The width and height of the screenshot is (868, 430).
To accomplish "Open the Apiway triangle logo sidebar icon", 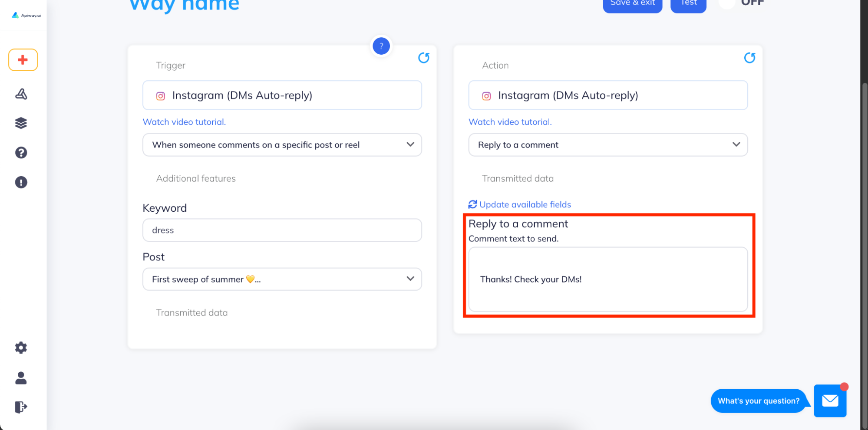I will 21,94.
